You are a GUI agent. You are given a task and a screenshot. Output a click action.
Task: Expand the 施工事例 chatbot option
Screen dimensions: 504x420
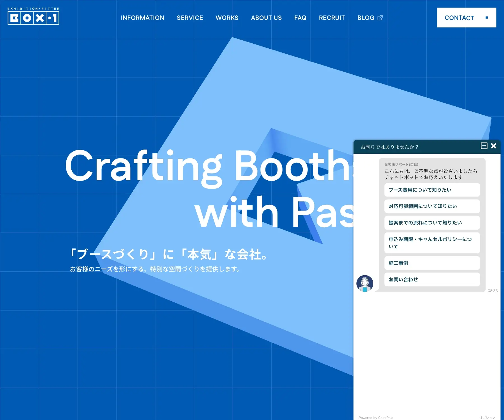[432, 263]
